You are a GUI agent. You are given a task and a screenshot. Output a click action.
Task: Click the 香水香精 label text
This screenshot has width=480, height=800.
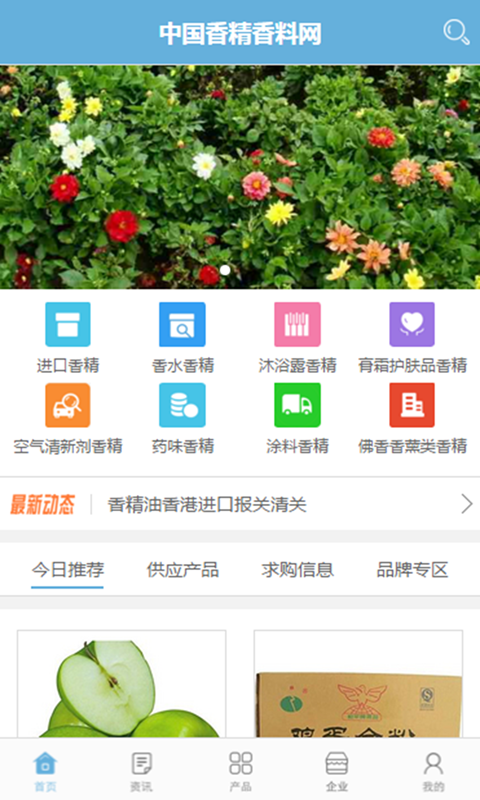pos(183,365)
